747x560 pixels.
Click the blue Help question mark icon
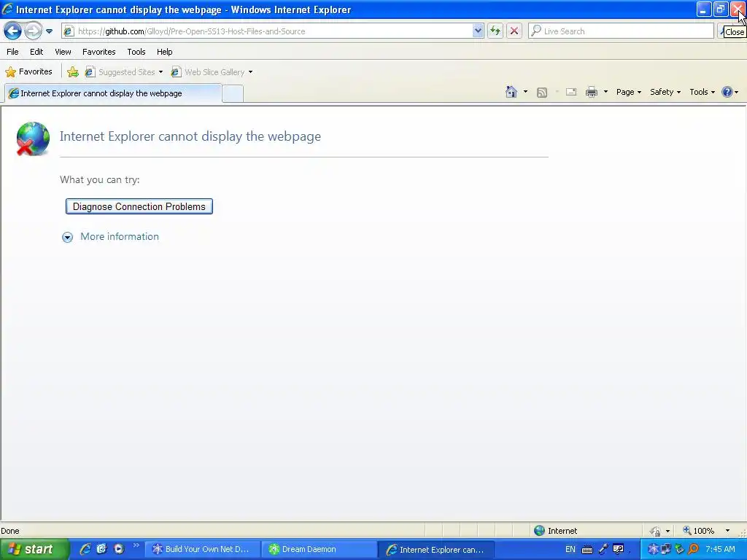tap(727, 92)
